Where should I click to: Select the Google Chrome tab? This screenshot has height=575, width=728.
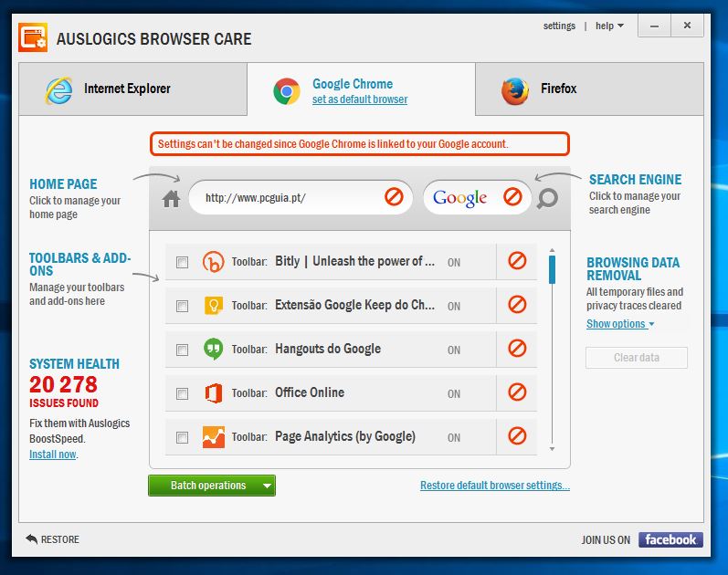(x=361, y=89)
